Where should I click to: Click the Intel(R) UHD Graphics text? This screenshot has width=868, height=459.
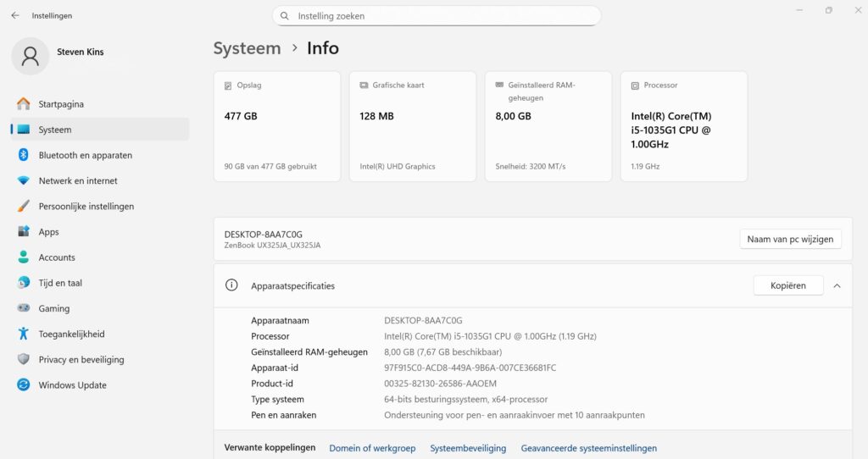pos(397,167)
